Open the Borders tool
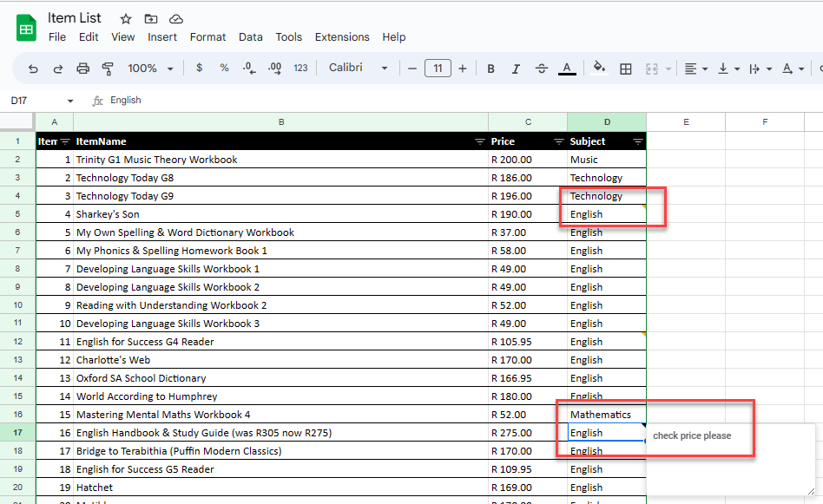Image resolution: width=823 pixels, height=504 pixels. (x=626, y=68)
